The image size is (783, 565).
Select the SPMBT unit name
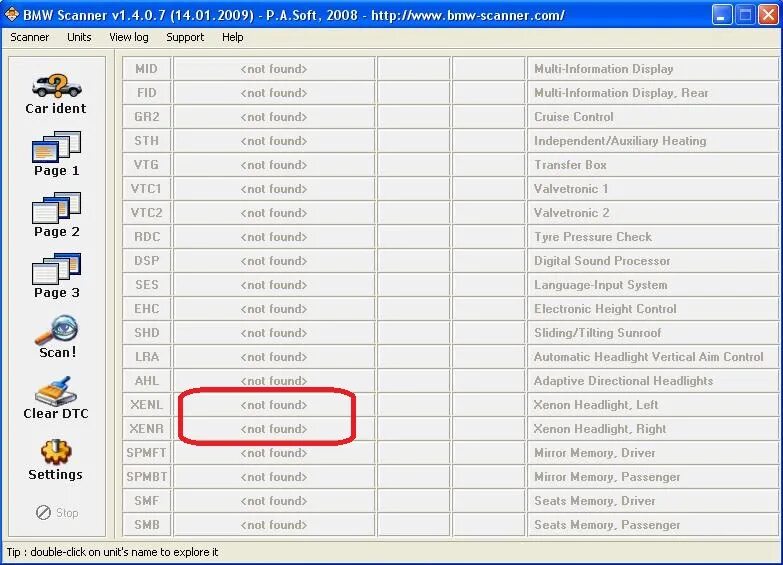click(146, 476)
